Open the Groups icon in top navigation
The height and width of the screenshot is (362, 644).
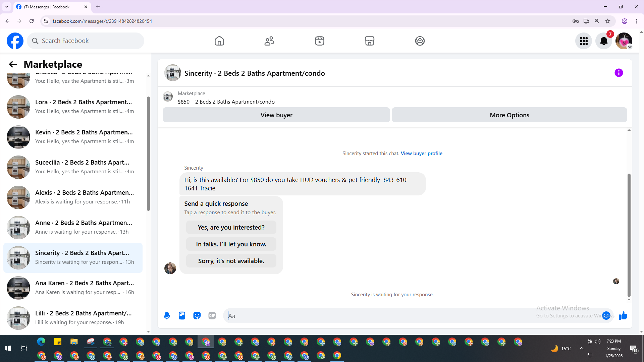pyautogui.click(x=420, y=41)
